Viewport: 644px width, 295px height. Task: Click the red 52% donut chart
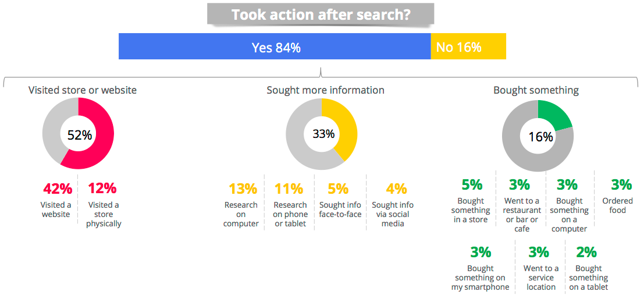point(78,133)
